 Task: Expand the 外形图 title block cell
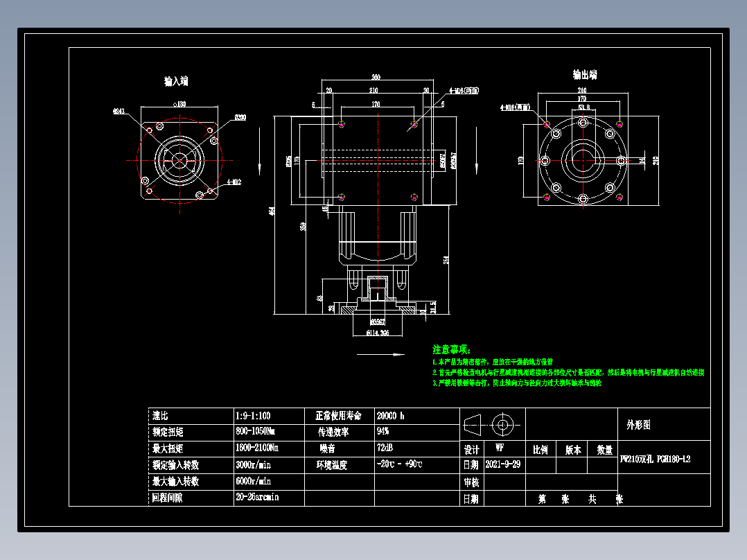point(638,425)
